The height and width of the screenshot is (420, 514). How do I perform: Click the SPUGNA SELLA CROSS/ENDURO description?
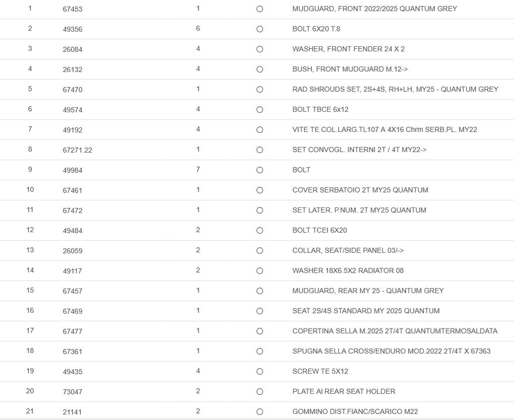click(391, 351)
